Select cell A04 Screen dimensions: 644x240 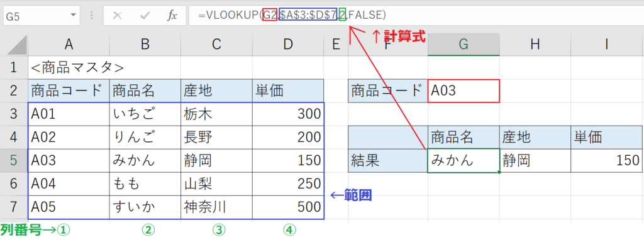(69, 184)
